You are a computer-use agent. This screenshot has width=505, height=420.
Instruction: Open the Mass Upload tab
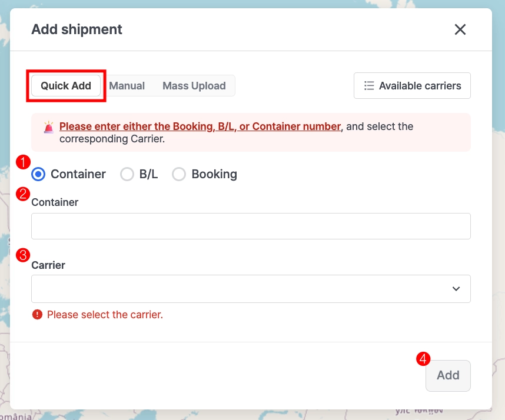click(x=194, y=86)
